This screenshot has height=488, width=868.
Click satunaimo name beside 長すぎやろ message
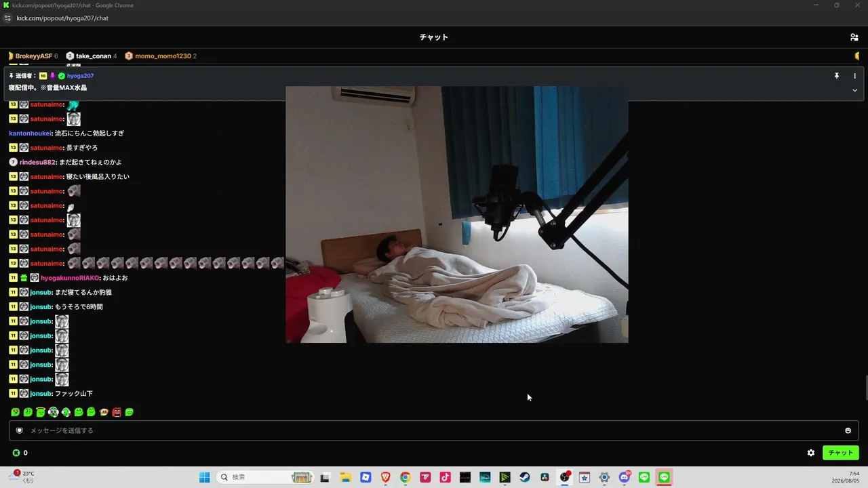47,148
